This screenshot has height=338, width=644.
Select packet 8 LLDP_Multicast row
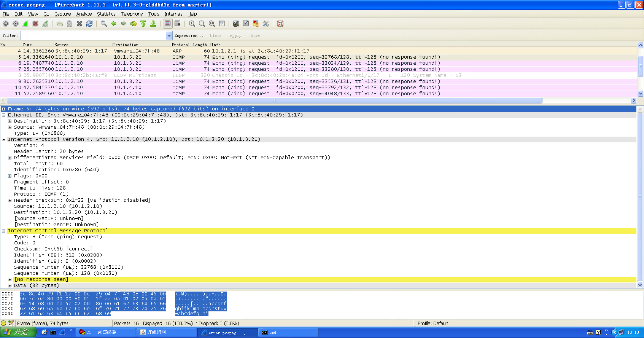pos(319,75)
